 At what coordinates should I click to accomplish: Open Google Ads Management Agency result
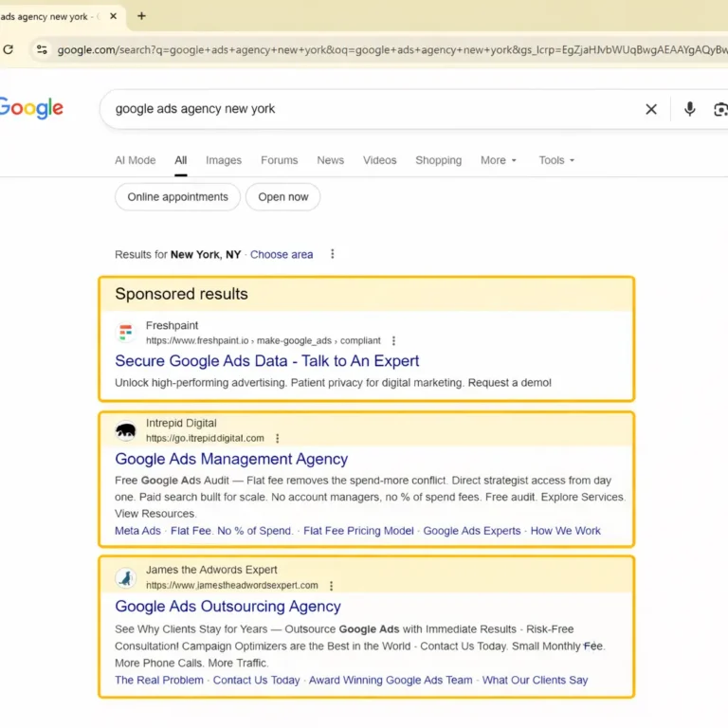[x=231, y=459]
